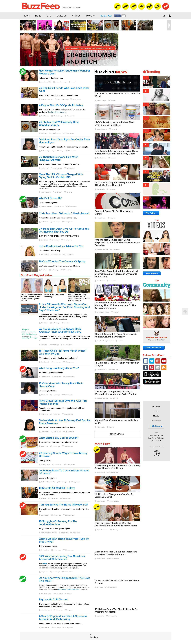The image size is (191, 644).
Task: Open BuzzFeed's Twitter follow icon
Action: pyautogui.click(x=152, y=361)
